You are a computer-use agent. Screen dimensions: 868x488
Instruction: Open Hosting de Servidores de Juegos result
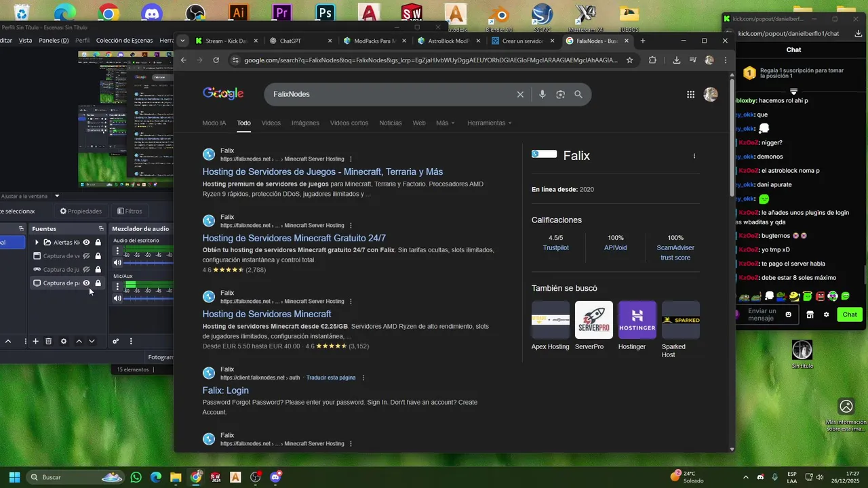pyautogui.click(x=323, y=171)
